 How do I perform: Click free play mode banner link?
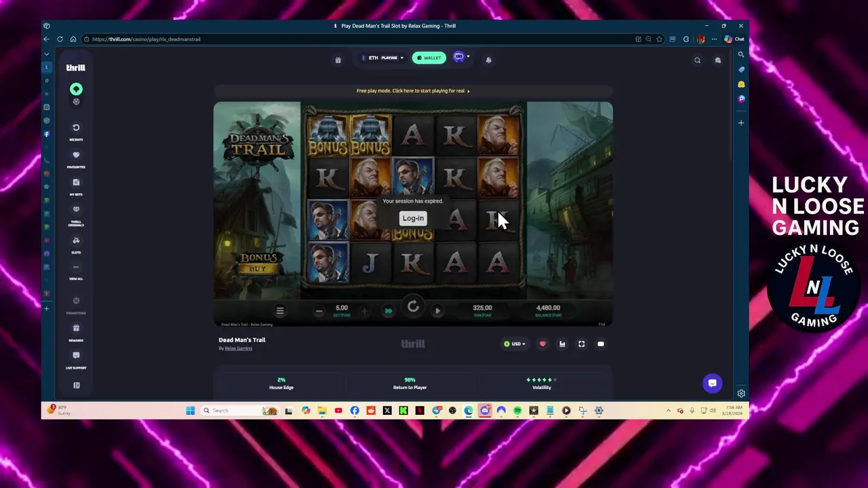click(x=413, y=91)
